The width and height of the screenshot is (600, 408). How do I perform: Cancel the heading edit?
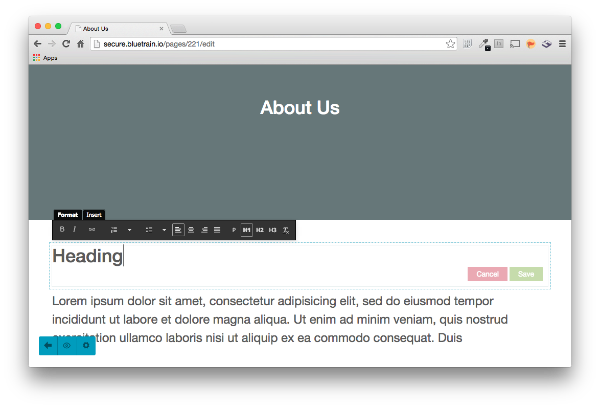pos(487,274)
